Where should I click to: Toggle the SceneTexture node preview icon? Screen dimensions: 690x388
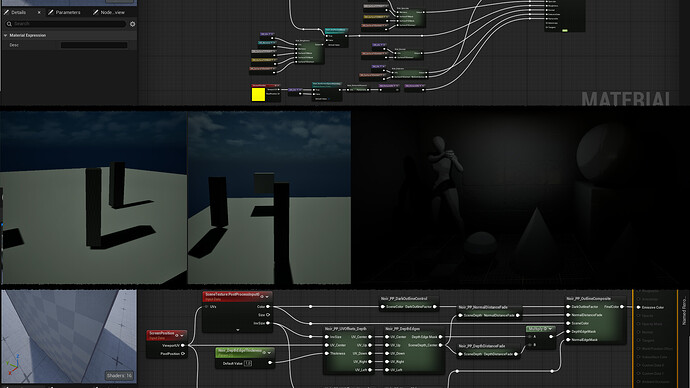[262, 296]
